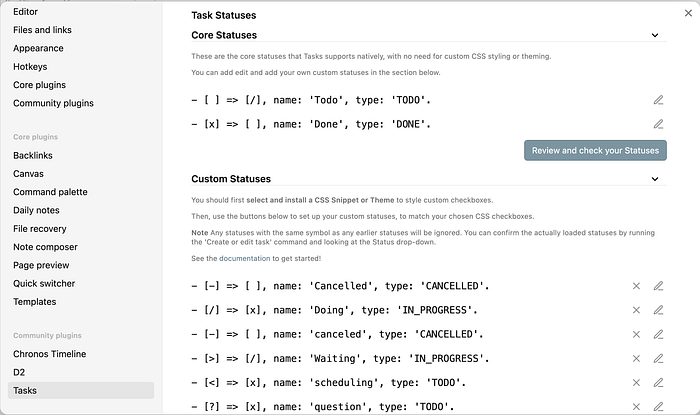Click the 'Doing' status definition text

click(334, 310)
